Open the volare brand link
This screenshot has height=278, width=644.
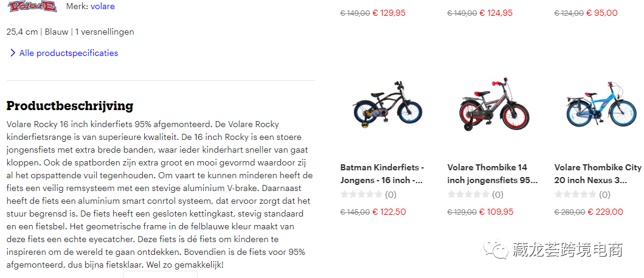pyautogui.click(x=102, y=7)
